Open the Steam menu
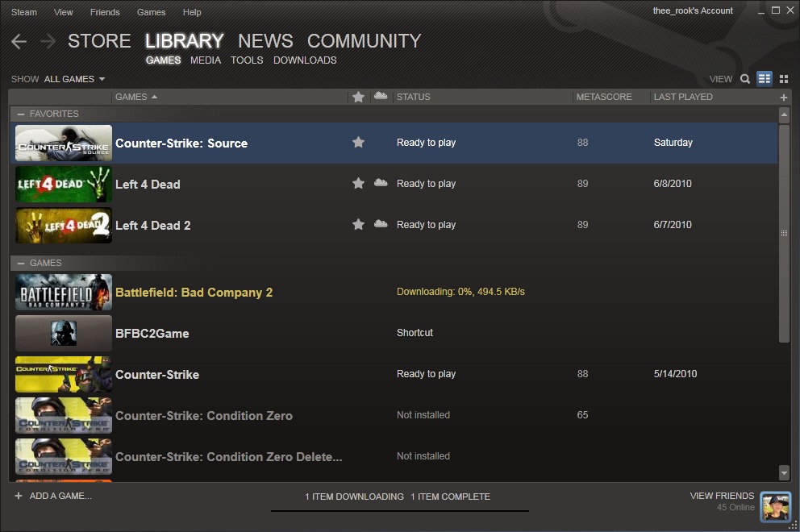Image resolution: width=800 pixels, height=532 pixels. (x=24, y=12)
